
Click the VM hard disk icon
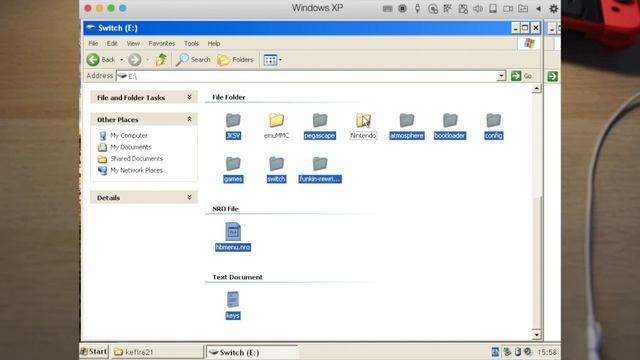coord(493,9)
